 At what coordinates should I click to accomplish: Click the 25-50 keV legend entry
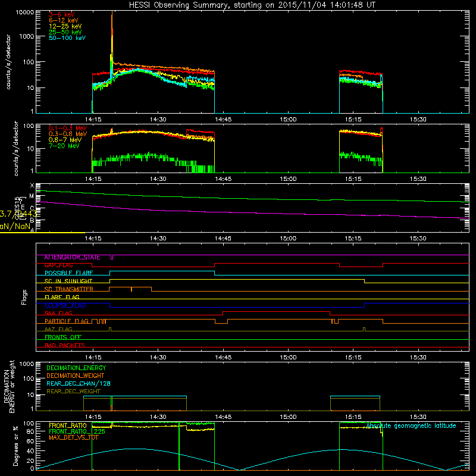coord(65,32)
